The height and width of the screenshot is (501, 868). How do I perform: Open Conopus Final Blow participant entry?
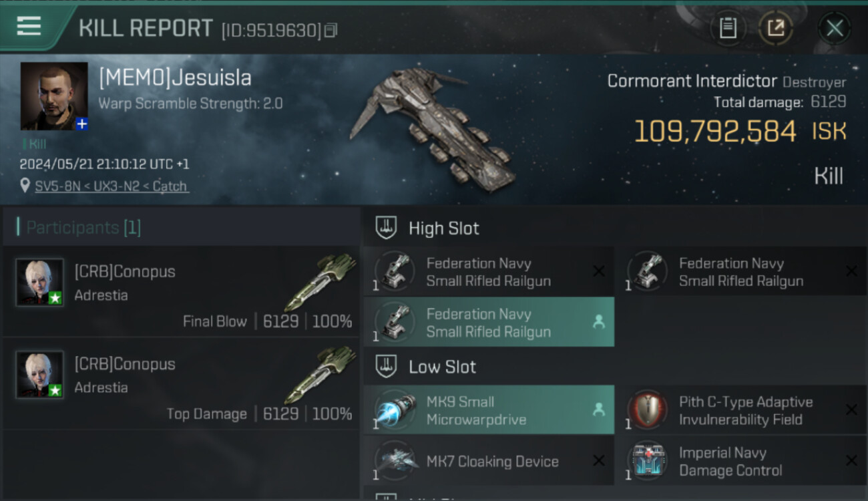(x=181, y=291)
